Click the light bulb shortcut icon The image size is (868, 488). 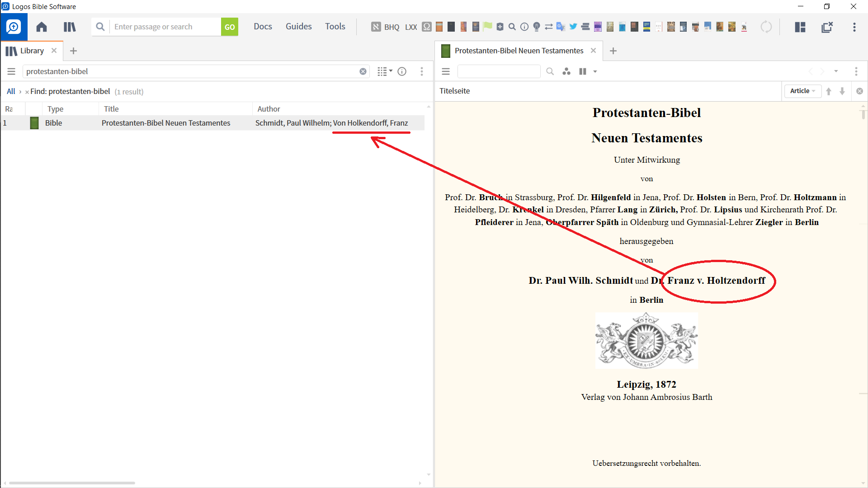(x=537, y=27)
